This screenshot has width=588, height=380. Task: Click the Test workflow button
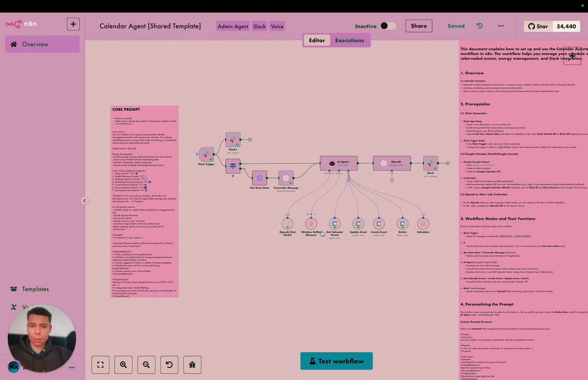(336, 361)
